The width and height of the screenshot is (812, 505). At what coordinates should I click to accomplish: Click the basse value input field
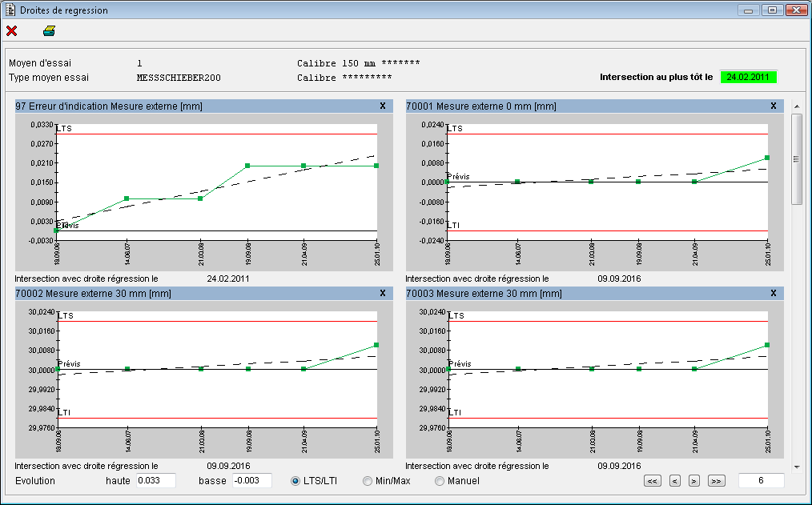(x=251, y=481)
